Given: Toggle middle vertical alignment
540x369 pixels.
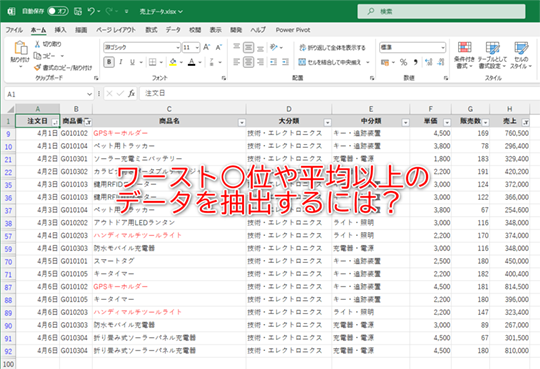Looking at the screenshot, I should [248, 47].
